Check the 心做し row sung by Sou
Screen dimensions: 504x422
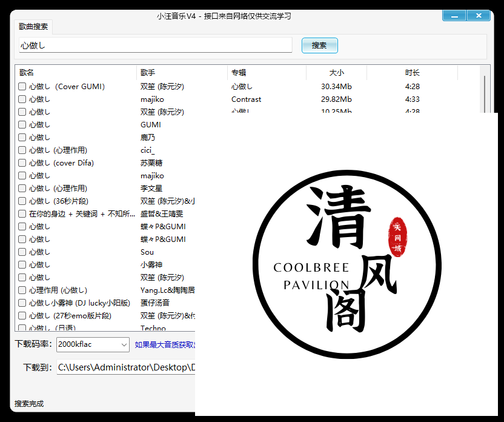pyautogui.click(x=22, y=252)
